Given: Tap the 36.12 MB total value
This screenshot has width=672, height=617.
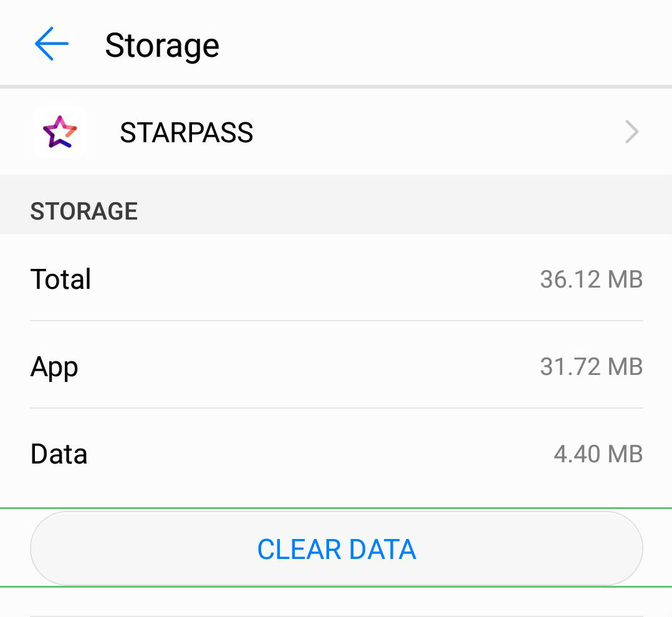Looking at the screenshot, I should click(x=591, y=279).
